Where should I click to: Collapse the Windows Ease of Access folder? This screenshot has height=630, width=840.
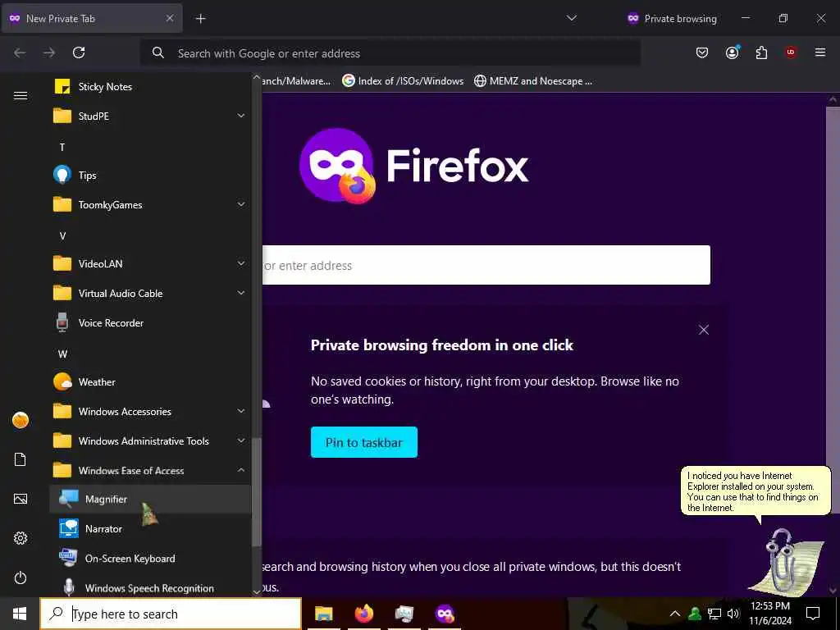(x=150, y=470)
